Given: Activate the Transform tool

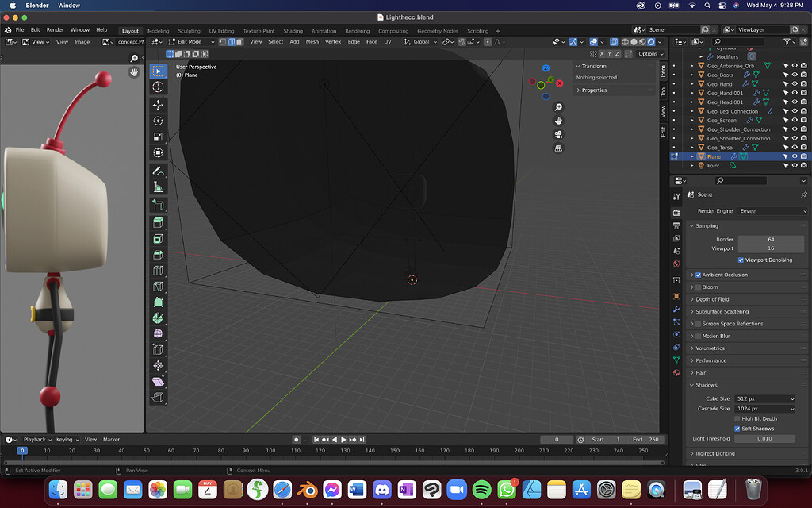Looking at the screenshot, I should (158, 153).
